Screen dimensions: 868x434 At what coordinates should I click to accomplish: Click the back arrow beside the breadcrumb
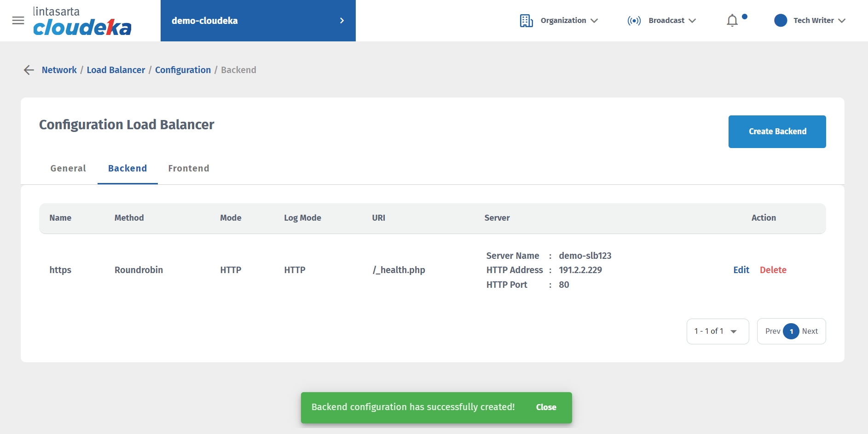pos(29,70)
